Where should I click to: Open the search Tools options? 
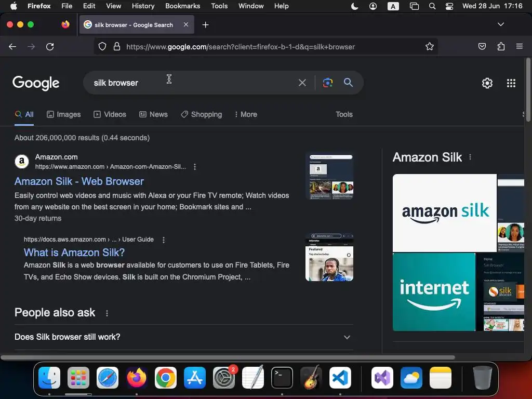click(344, 114)
